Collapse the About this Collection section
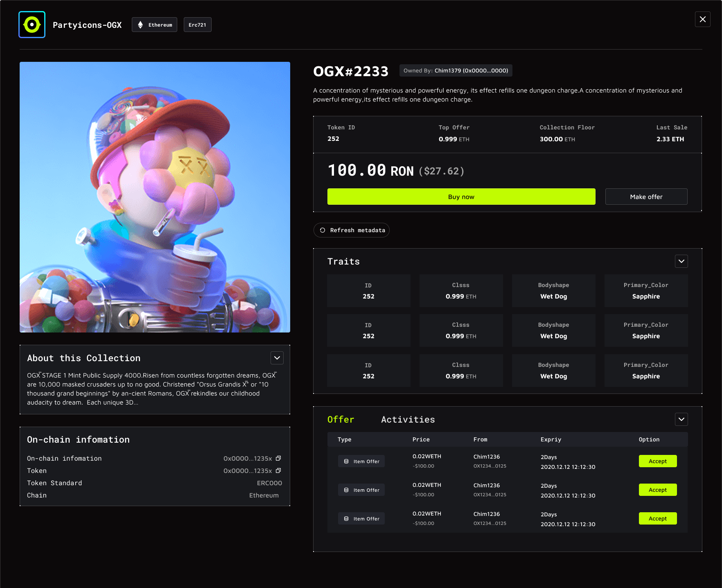The width and height of the screenshot is (722, 588). 277,358
